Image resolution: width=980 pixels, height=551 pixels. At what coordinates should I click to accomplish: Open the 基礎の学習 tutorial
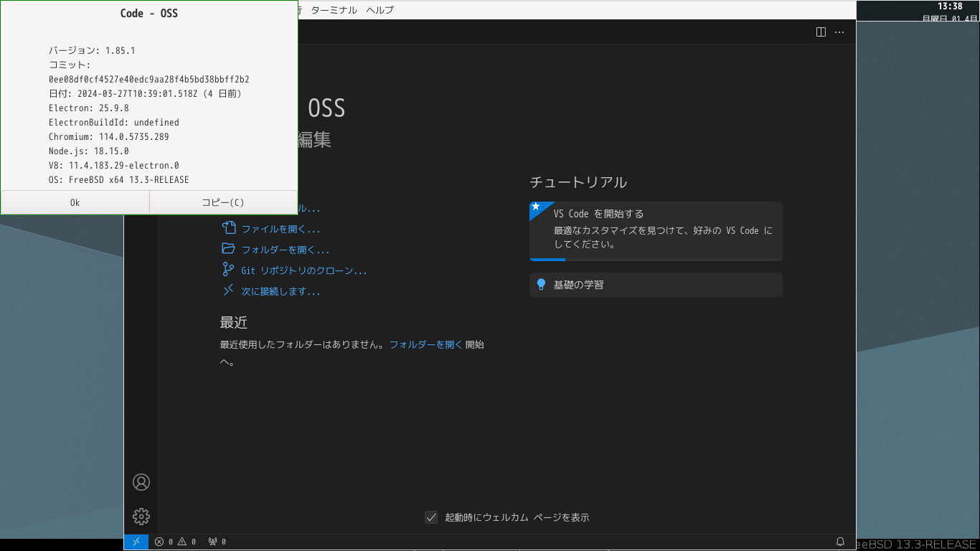[656, 285]
